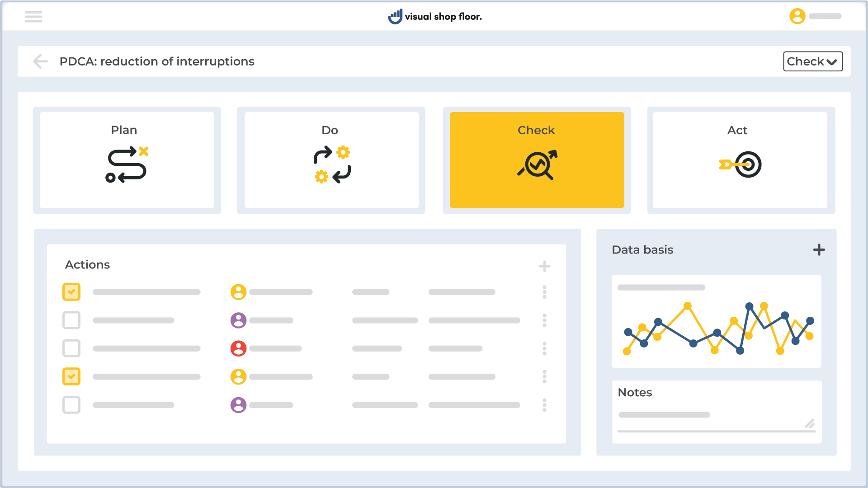Open fifth action row options menu

tap(544, 405)
